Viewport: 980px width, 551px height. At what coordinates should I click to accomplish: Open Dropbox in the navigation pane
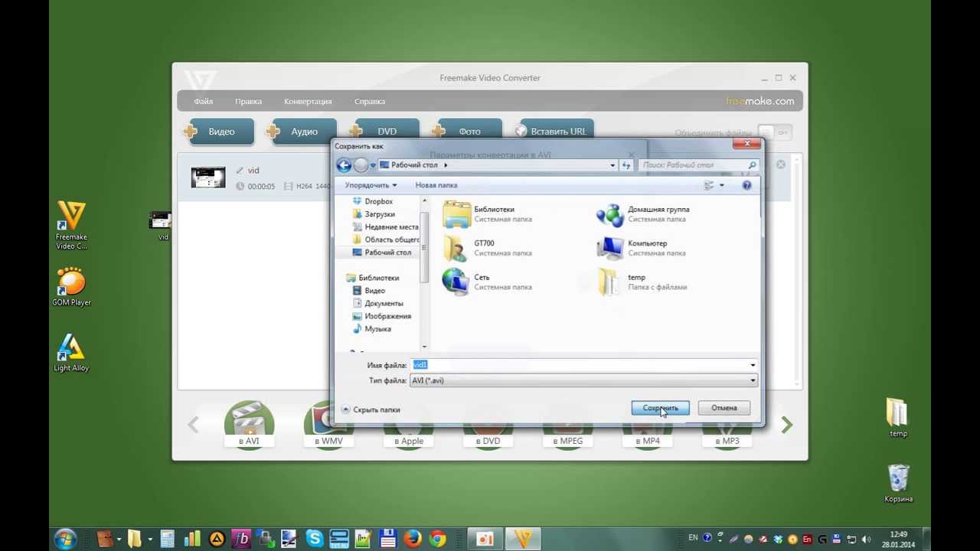coord(373,201)
